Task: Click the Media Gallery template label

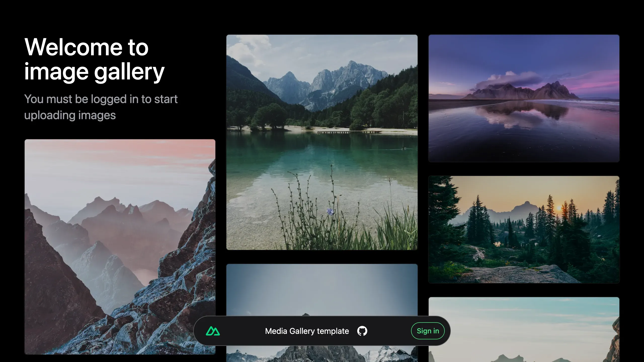Action: pos(307,331)
